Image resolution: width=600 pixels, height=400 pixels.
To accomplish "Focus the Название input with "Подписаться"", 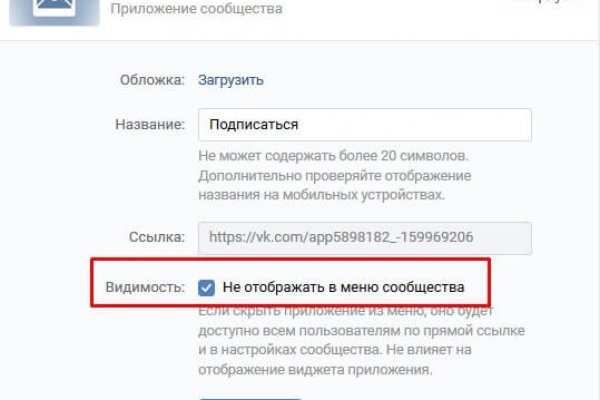I will pyautogui.click(x=364, y=125).
